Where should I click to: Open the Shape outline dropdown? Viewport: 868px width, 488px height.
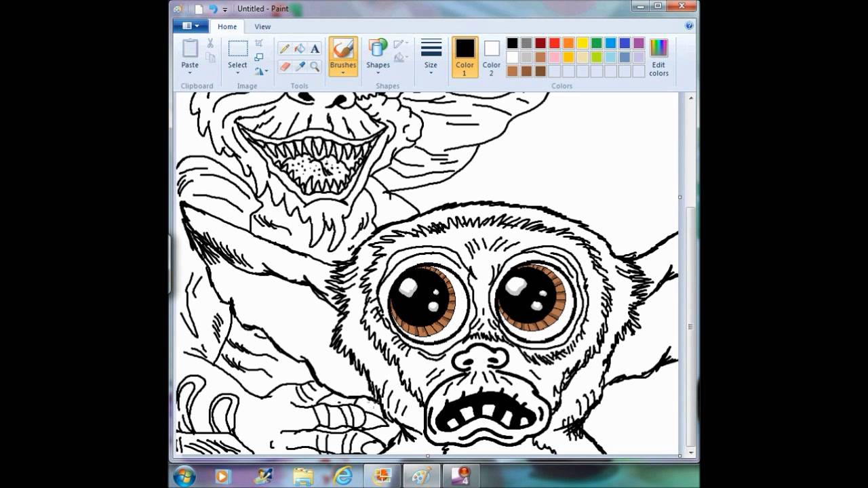pyautogui.click(x=401, y=44)
